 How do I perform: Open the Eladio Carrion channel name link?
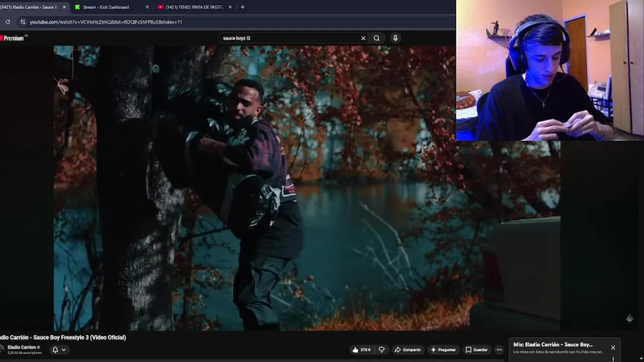pos(22,347)
